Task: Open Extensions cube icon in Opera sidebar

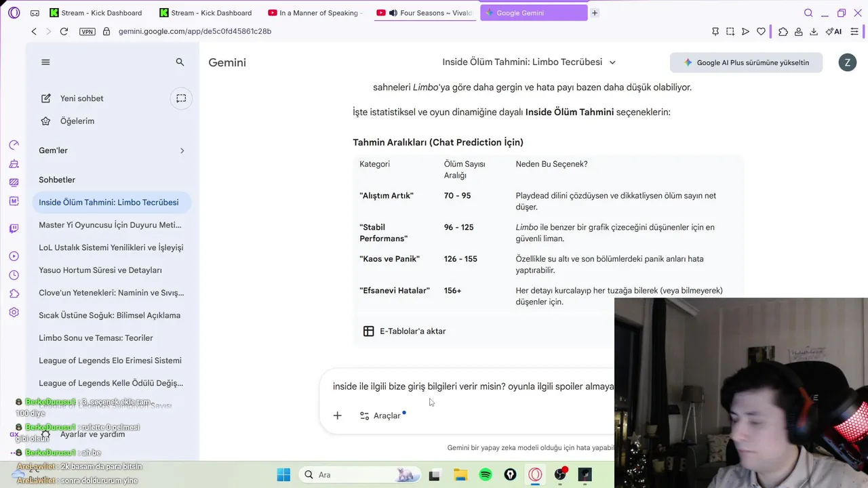Action: [x=14, y=293]
